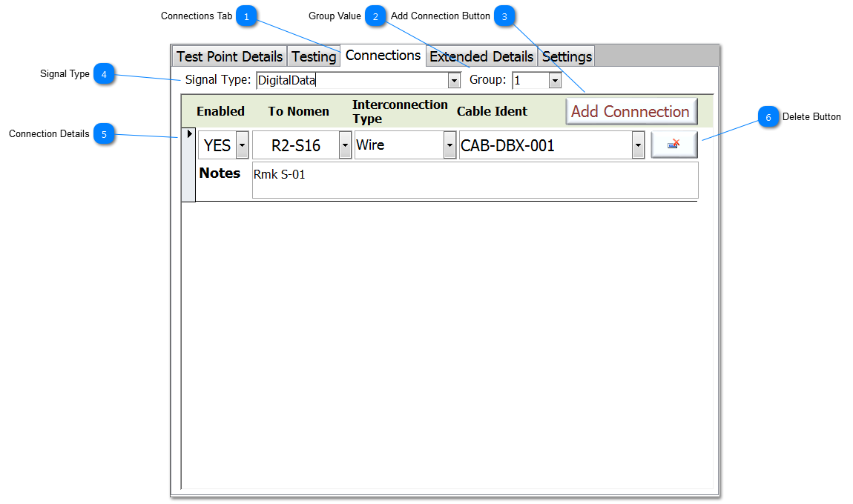Open the Testing tab
The image size is (853, 504).
(314, 56)
